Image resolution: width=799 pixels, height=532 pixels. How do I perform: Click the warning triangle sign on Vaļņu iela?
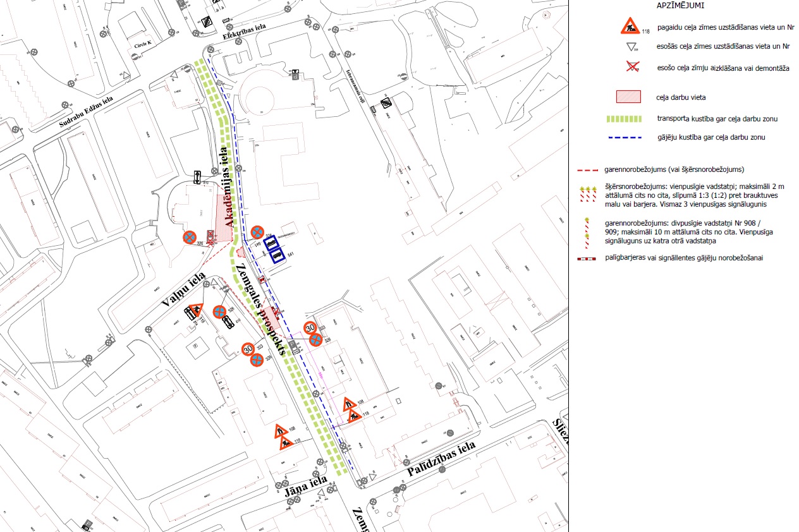tap(197, 310)
